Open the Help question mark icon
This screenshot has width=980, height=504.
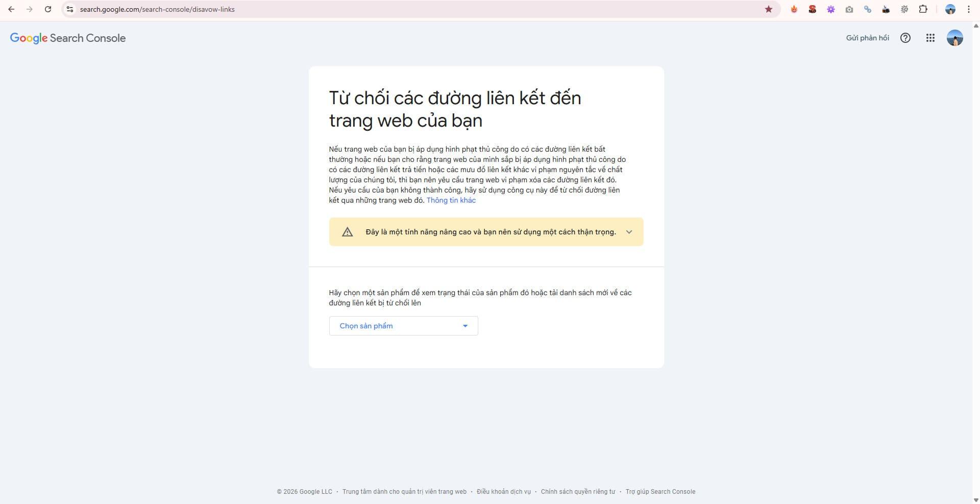pos(905,38)
